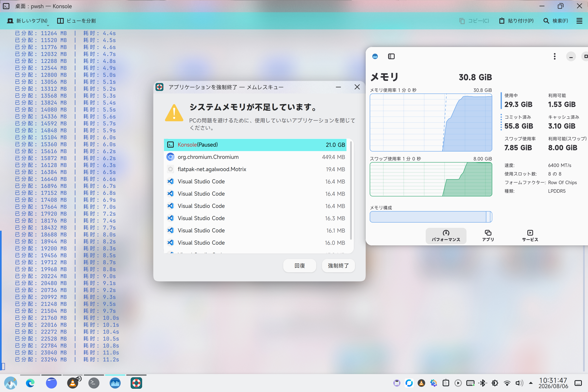This screenshot has height=392, width=588.
Task: Split the Konsole view with ビューを分割
Action: pos(77,21)
